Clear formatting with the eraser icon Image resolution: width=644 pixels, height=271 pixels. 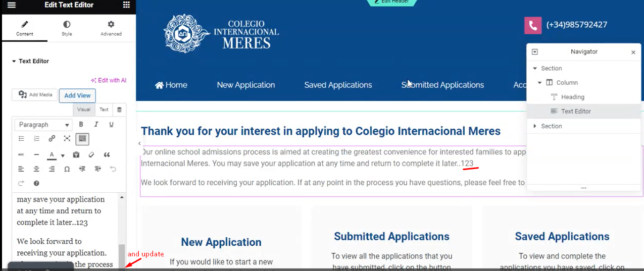[x=91, y=155]
